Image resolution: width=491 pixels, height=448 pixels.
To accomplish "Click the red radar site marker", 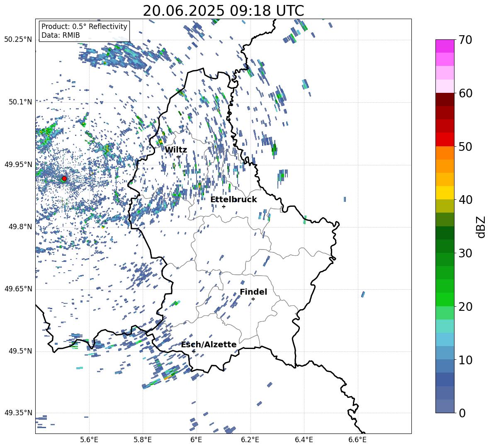I will [64, 179].
